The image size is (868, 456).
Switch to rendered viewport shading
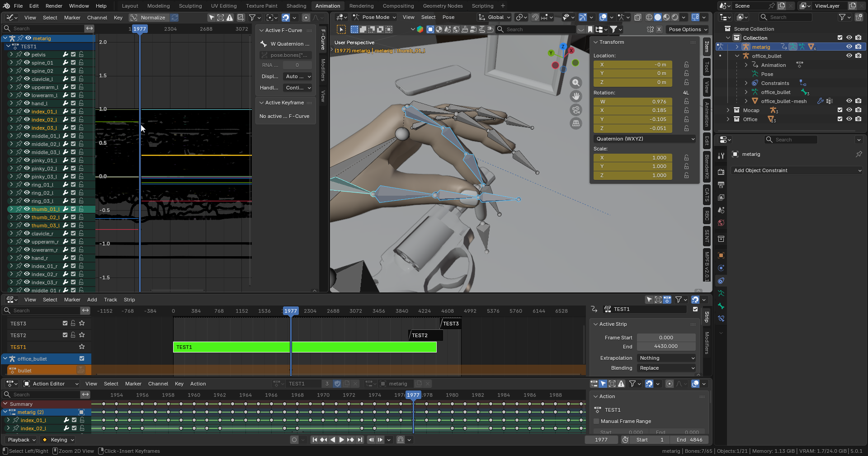(x=675, y=17)
